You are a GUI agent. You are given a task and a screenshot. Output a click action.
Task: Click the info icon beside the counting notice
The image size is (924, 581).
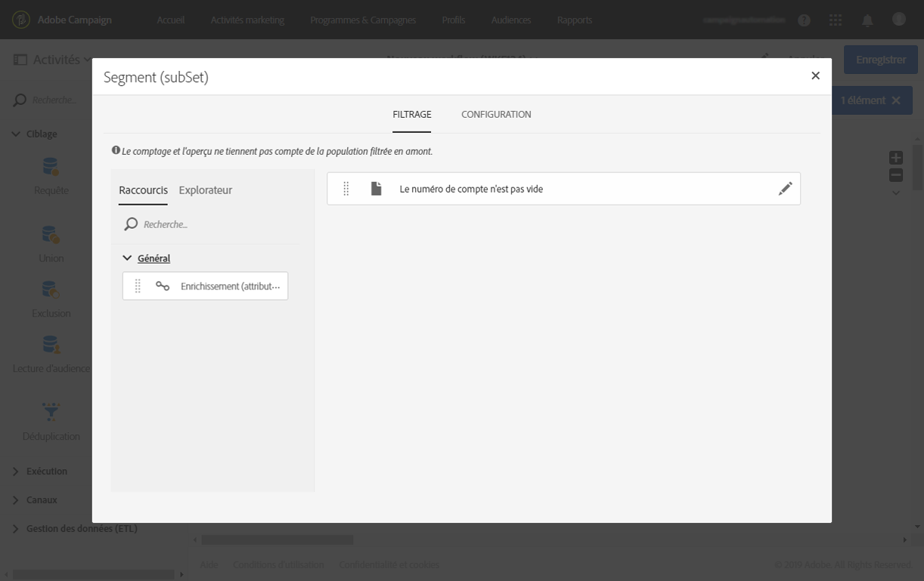[x=116, y=150]
